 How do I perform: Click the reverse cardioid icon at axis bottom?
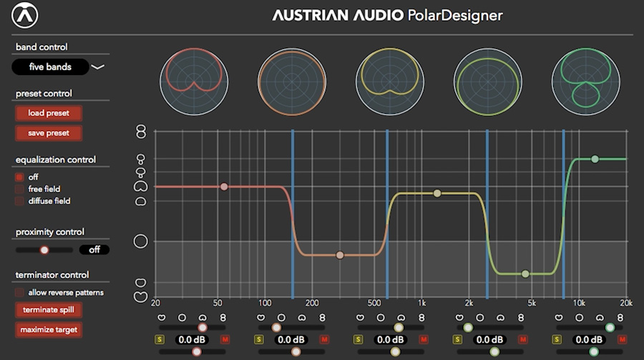141,297
